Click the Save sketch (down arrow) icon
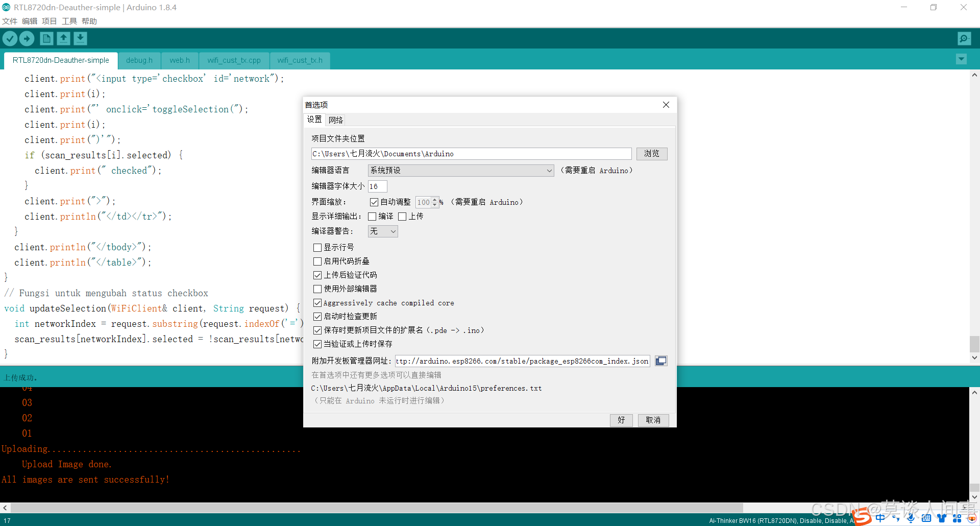 pos(80,38)
